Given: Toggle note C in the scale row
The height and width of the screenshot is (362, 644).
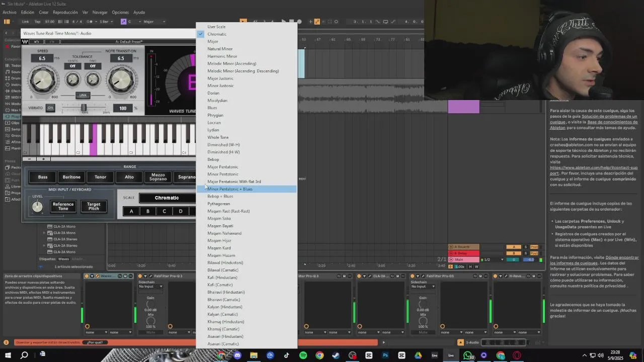Looking at the screenshot, I should (x=164, y=211).
